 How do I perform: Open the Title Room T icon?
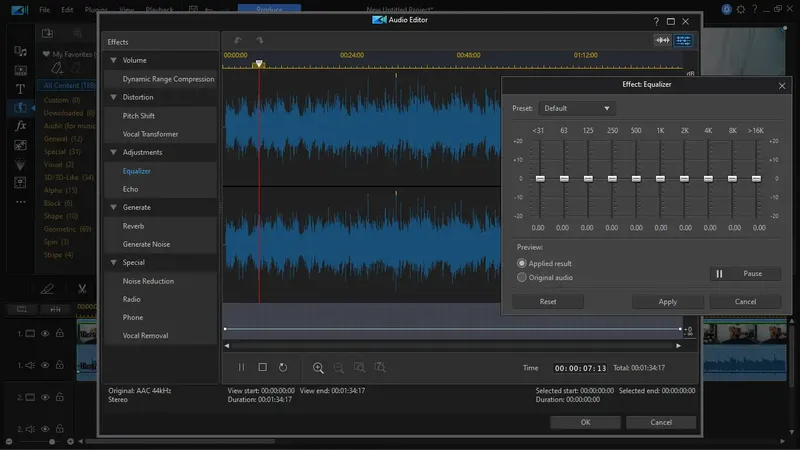[20, 88]
